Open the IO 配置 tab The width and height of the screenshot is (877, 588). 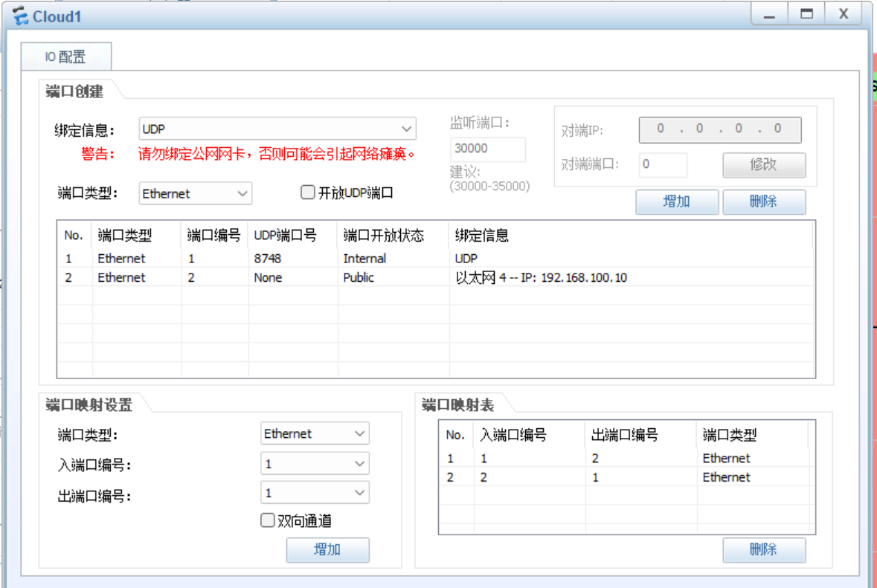(66, 56)
